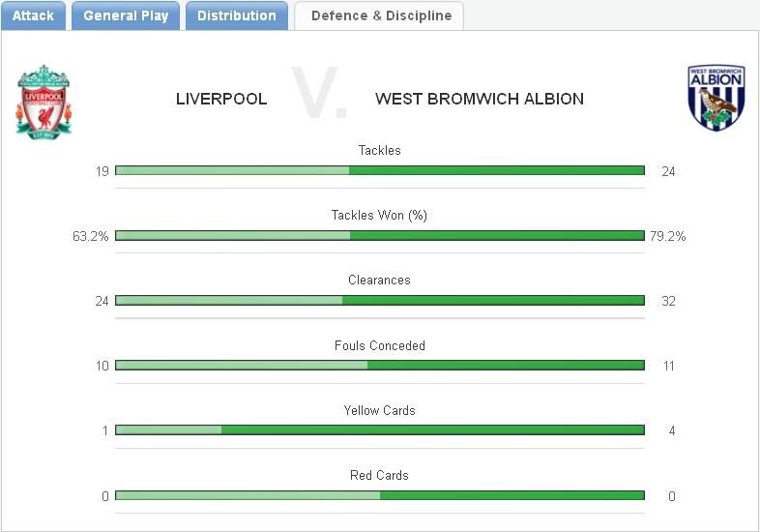Switch to the General Play tab
760x532 pixels.
(x=126, y=15)
